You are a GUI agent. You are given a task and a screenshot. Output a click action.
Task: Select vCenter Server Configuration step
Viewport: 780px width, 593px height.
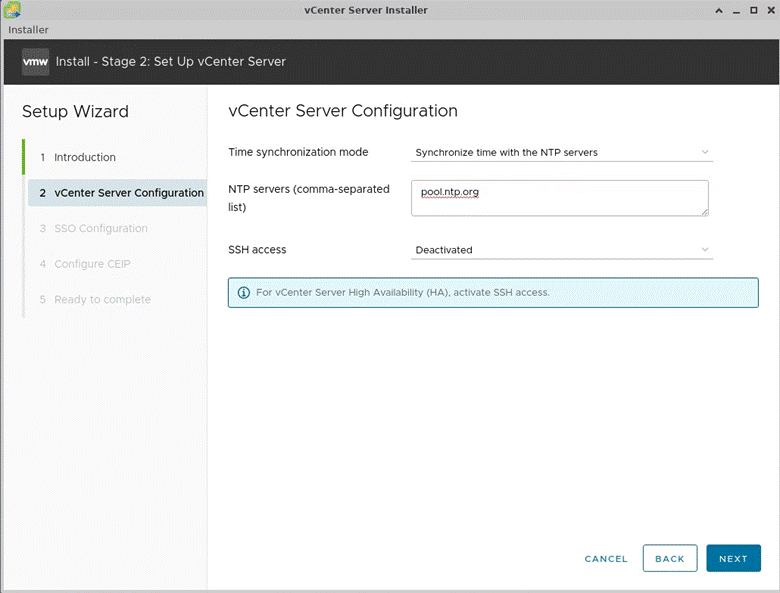pos(117,193)
